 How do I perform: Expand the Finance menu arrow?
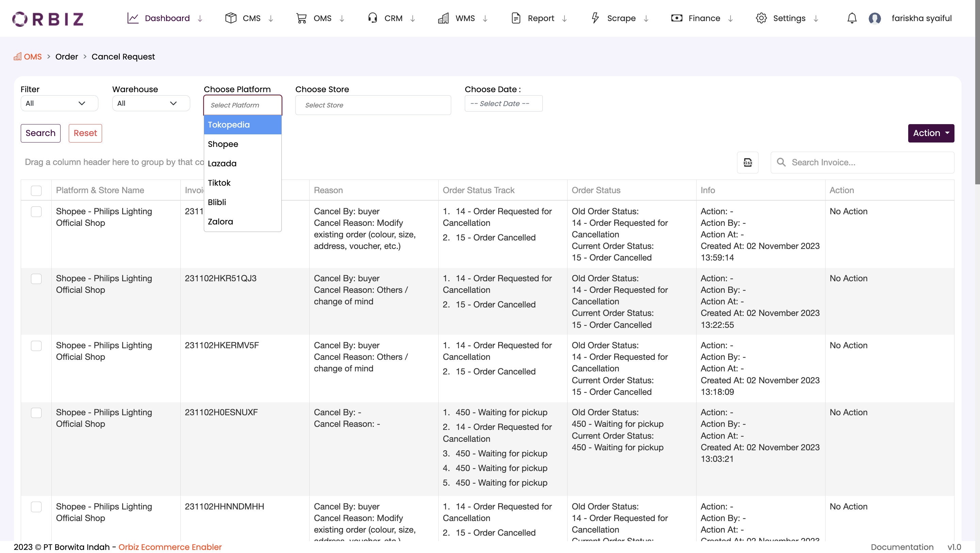click(x=731, y=19)
